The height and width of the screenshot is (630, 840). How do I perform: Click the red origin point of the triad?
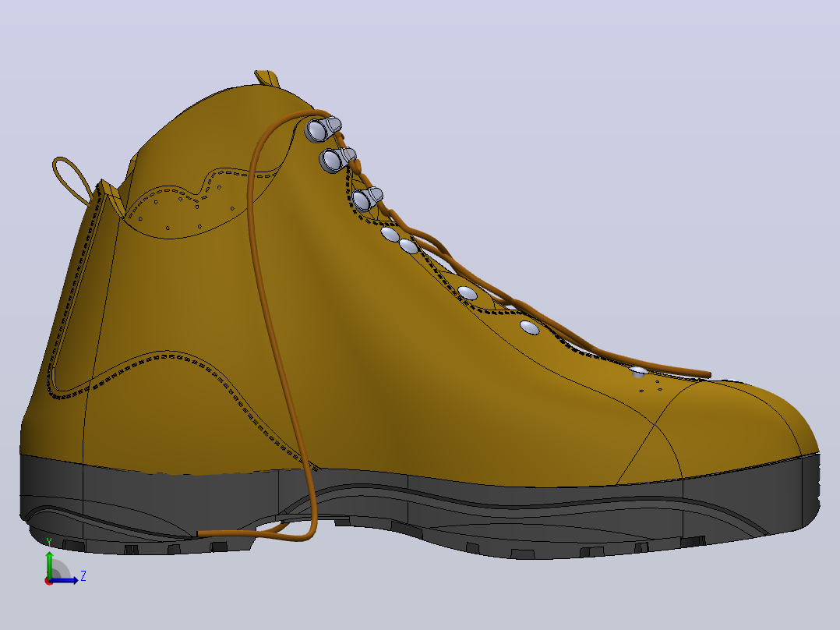coord(48,581)
